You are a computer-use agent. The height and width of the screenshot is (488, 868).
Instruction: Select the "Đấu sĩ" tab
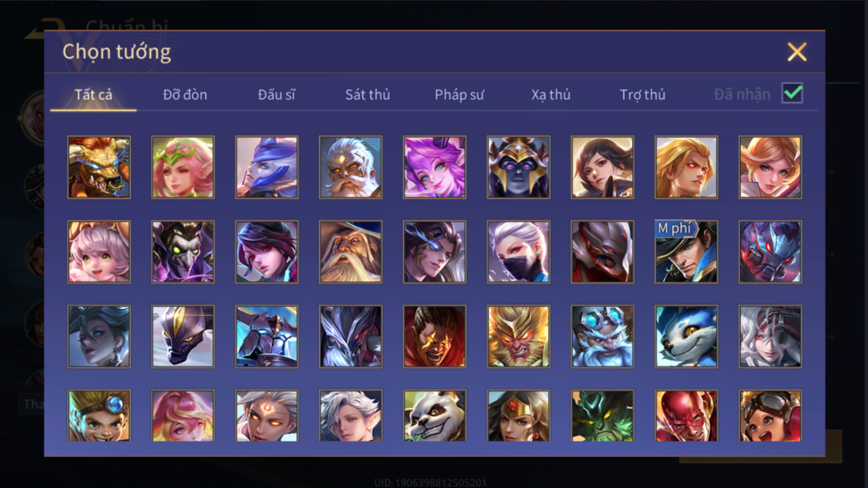[276, 95]
